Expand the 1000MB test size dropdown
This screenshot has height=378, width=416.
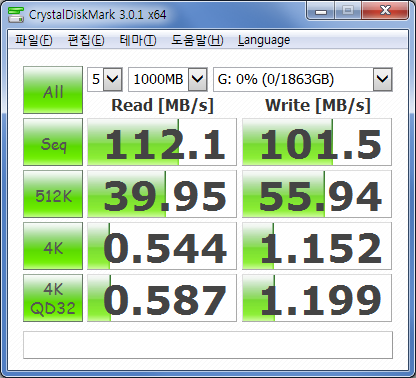coord(198,79)
